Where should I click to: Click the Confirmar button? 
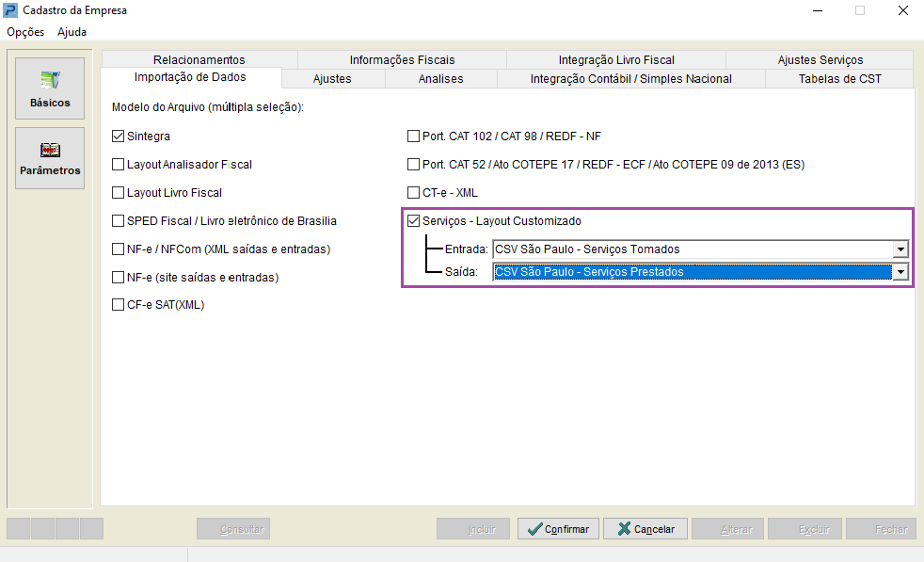tap(558, 529)
